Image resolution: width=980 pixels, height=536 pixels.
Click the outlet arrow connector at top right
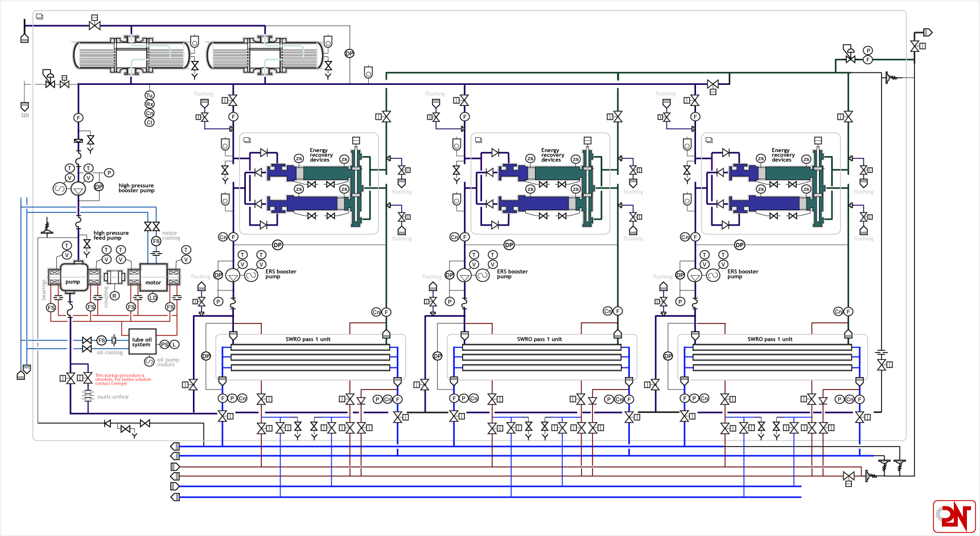(928, 32)
